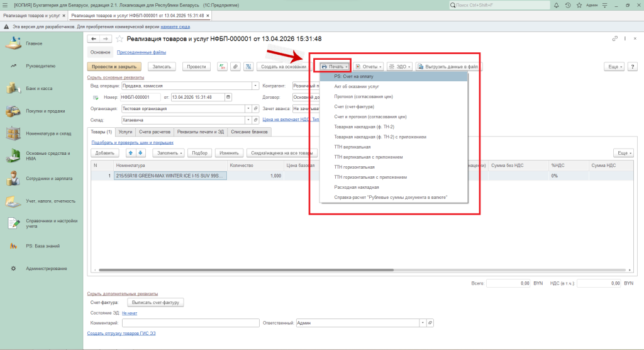Get link to document via chain icon
The width and height of the screenshot is (644, 350).
click(614, 39)
